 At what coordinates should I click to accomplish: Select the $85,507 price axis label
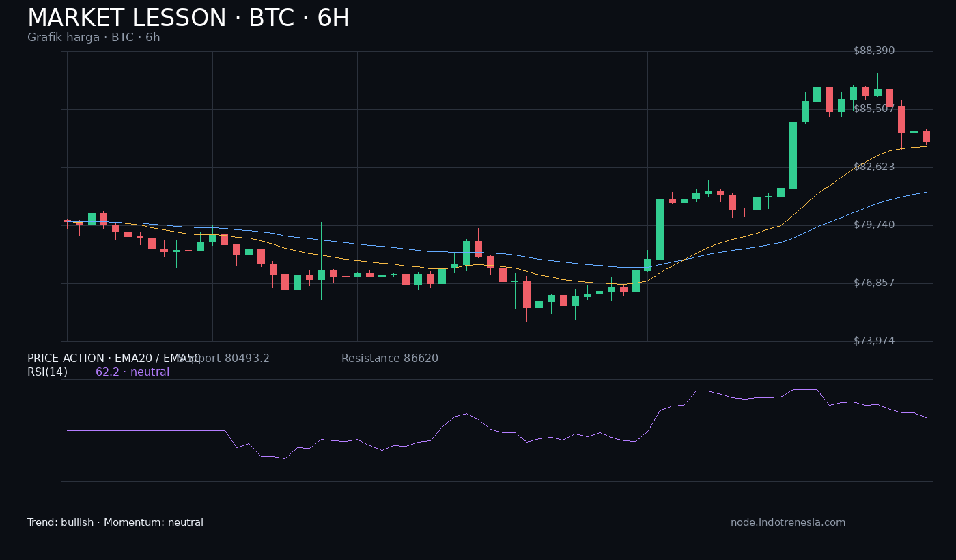[x=874, y=109]
